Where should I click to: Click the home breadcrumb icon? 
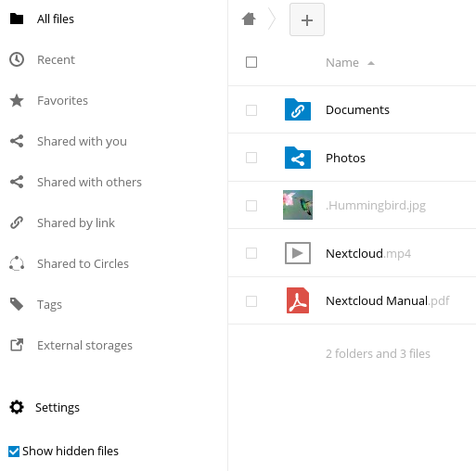point(249,19)
